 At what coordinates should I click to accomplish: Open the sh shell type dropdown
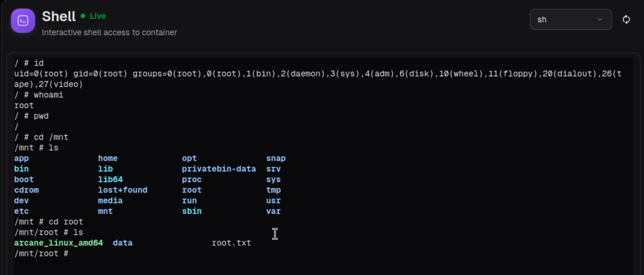pyautogui.click(x=570, y=19)
